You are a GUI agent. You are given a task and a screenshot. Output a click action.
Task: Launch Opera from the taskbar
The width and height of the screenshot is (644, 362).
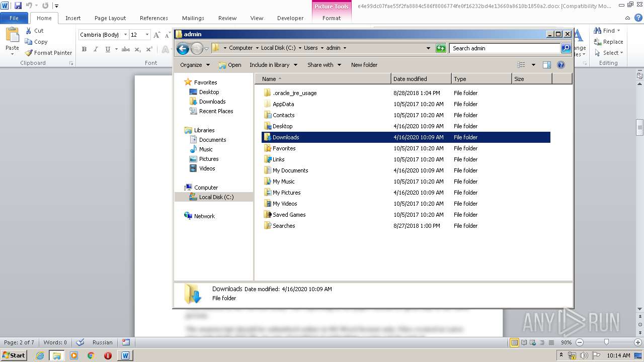pyautogui.click(x=108, y=355)
